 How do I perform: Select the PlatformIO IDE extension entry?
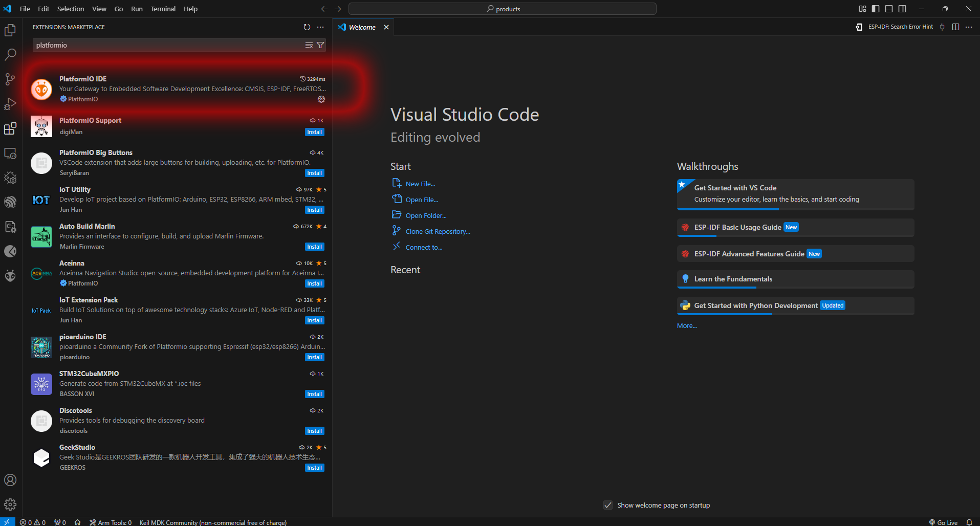click(x=177, y=89)
